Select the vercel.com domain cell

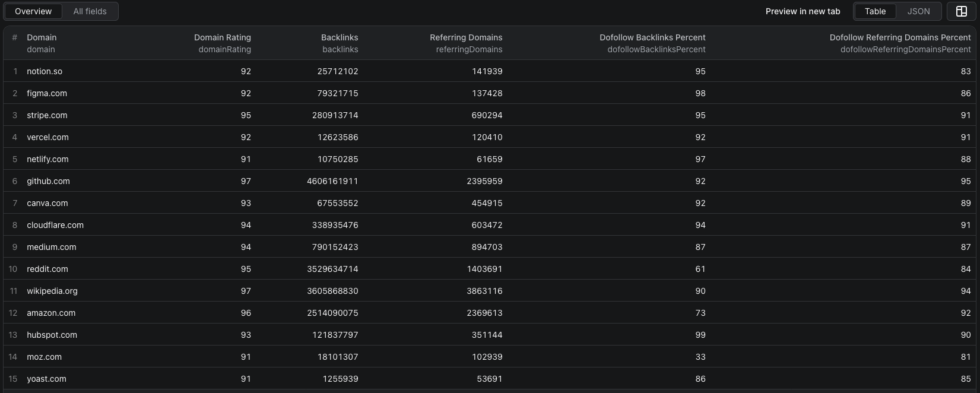pyautogui.click(x=47, y=137)
